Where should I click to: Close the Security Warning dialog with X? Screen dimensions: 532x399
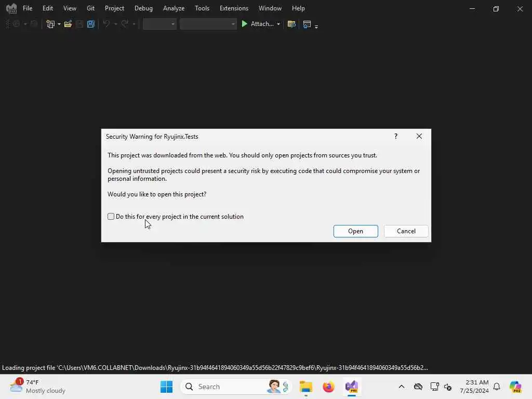pyautogui.click(x=419, y=137)
